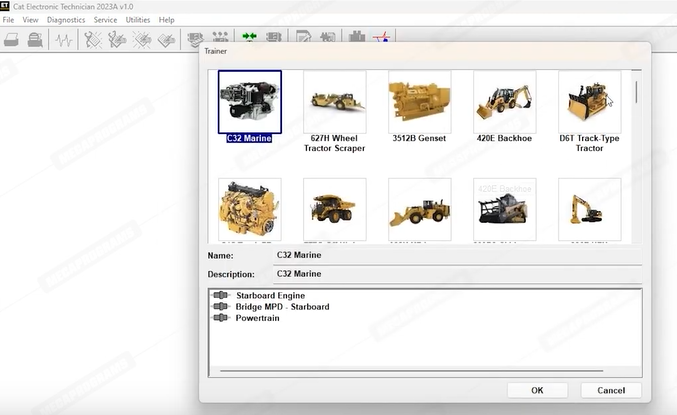Confirm trainer selection with OK
This screenshot has height=415, width=677.
537,390
